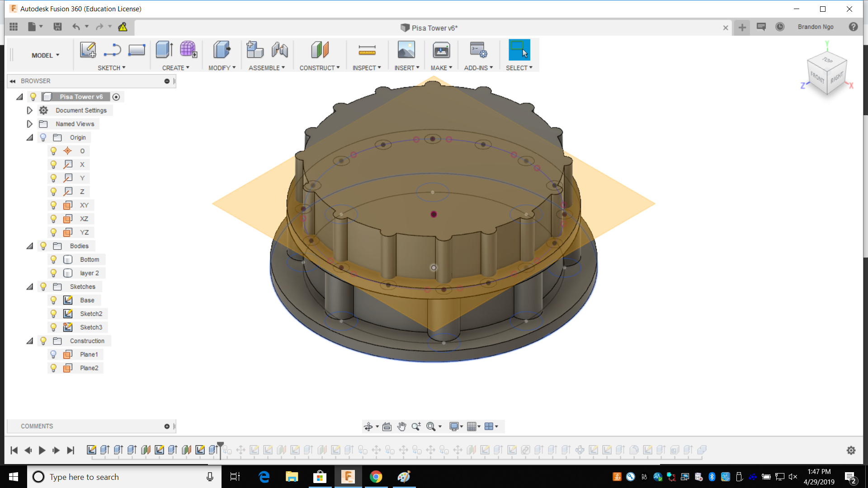Open the MODEL workspace dropdown

tap(45, 56)
